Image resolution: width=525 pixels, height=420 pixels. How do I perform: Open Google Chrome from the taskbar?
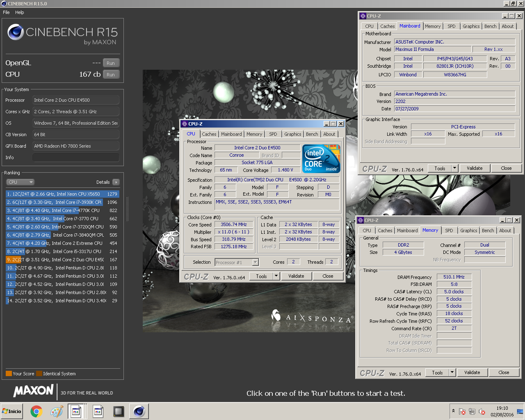click(x=36, y=411)
